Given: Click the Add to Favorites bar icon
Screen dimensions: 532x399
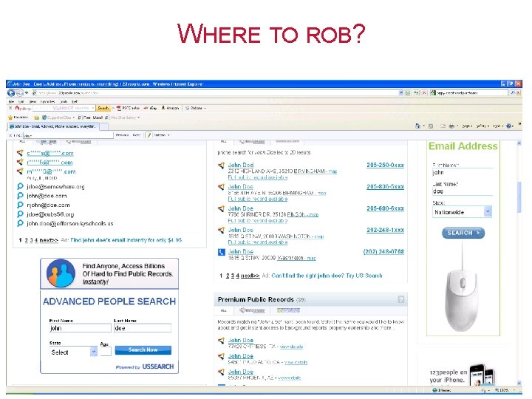Looking at the screenshot, I should click(36, 117).
